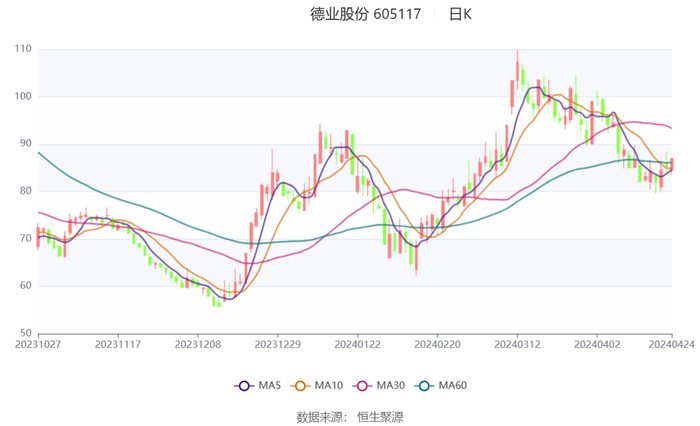Image resolution: width=700 pixels, height=426 pixels.
Task: Click the 20240122 date axis label
Action: 357,344
